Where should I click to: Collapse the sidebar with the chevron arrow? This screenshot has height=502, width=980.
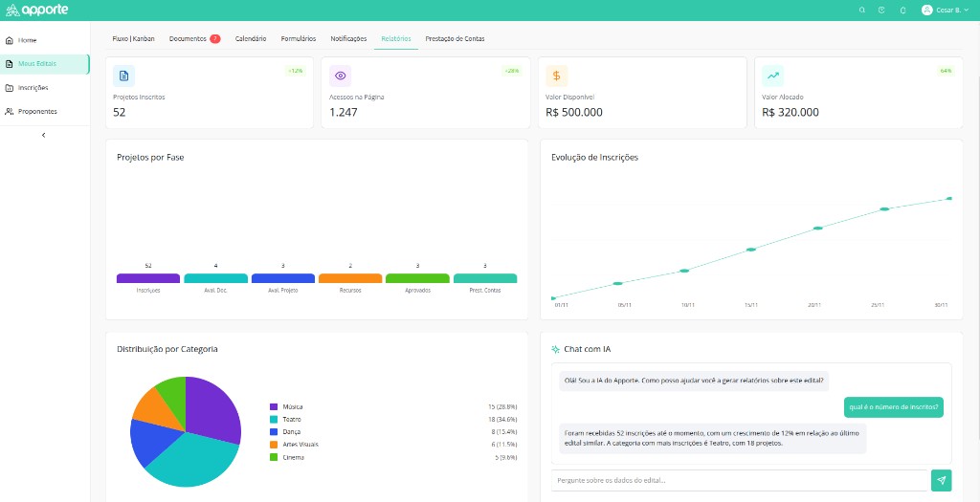pos(43,135)
